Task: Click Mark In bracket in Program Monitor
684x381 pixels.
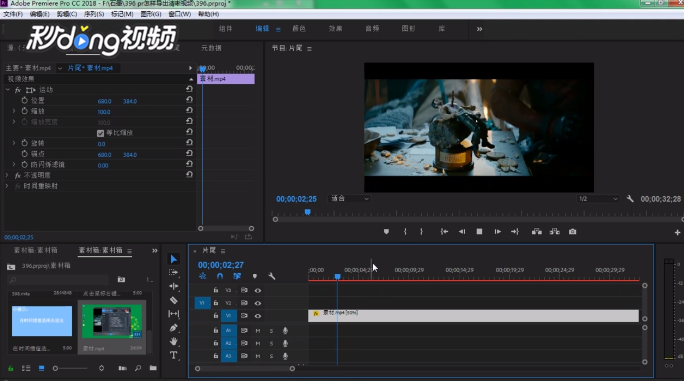Action: click(x=405, y=232)
